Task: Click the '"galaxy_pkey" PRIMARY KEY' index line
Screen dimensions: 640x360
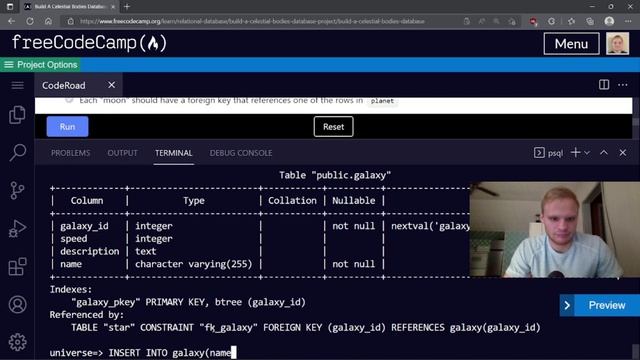Action: coord(188,302)
